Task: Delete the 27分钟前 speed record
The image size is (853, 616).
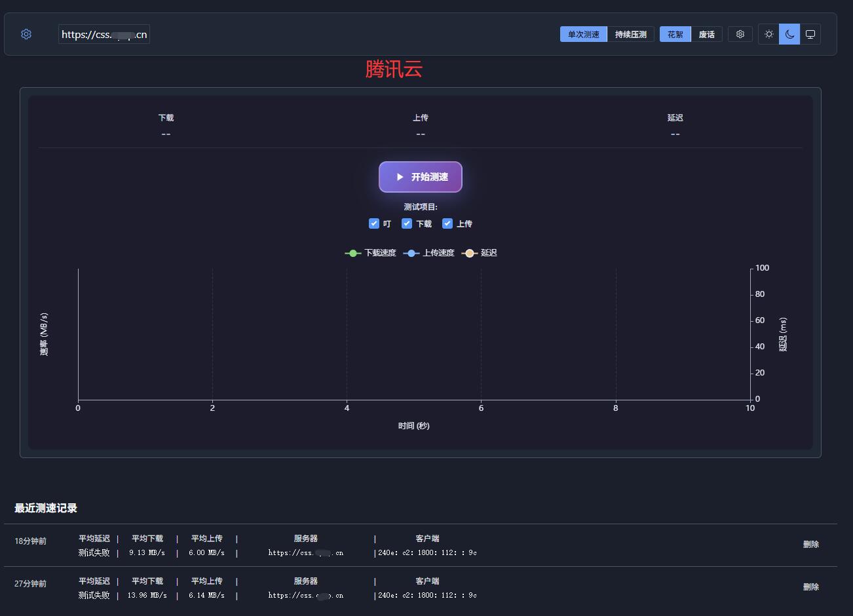Action: pos(810,587)
